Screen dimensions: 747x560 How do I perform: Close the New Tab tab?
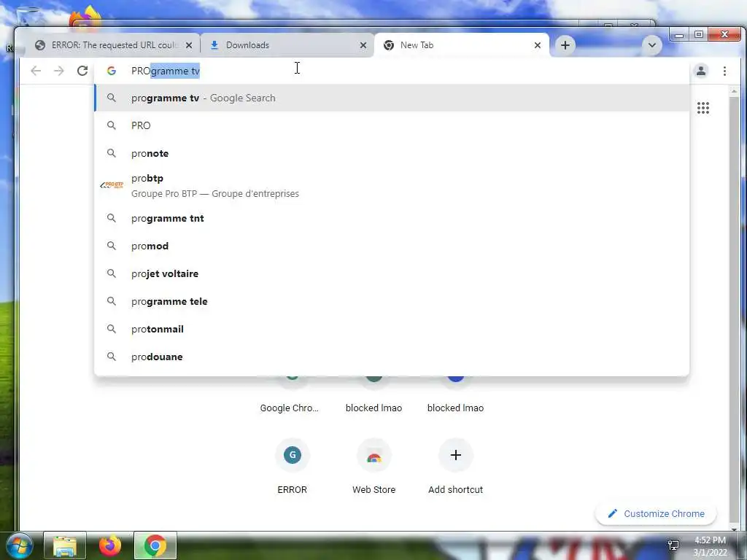[x=538, y=45]
